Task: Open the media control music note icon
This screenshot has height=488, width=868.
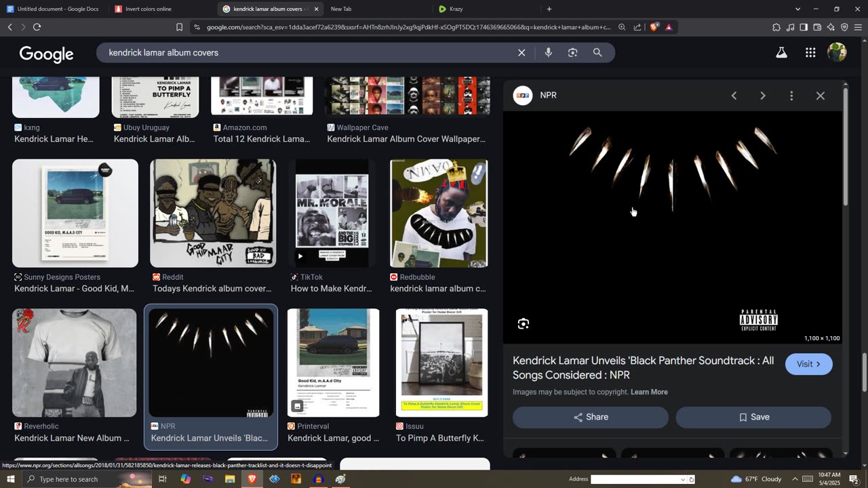Action: (790, 27)
